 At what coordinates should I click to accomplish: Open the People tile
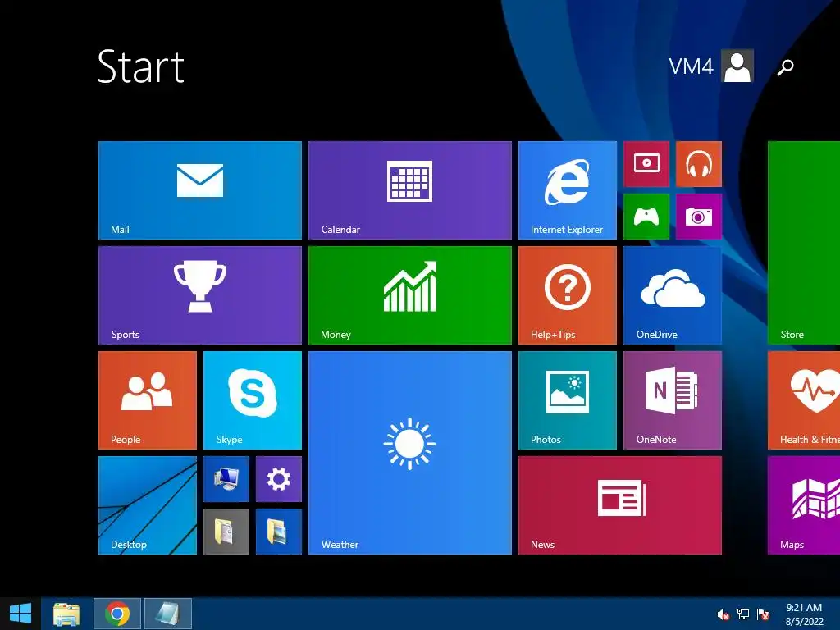tap(148, 400)
